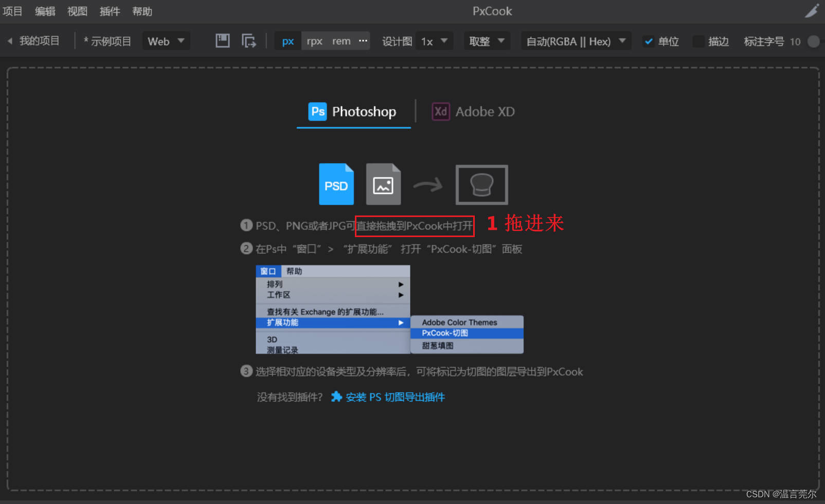Switch to the Photoshop tab
This screenshot has width=825, height=504.
point(353,112)
